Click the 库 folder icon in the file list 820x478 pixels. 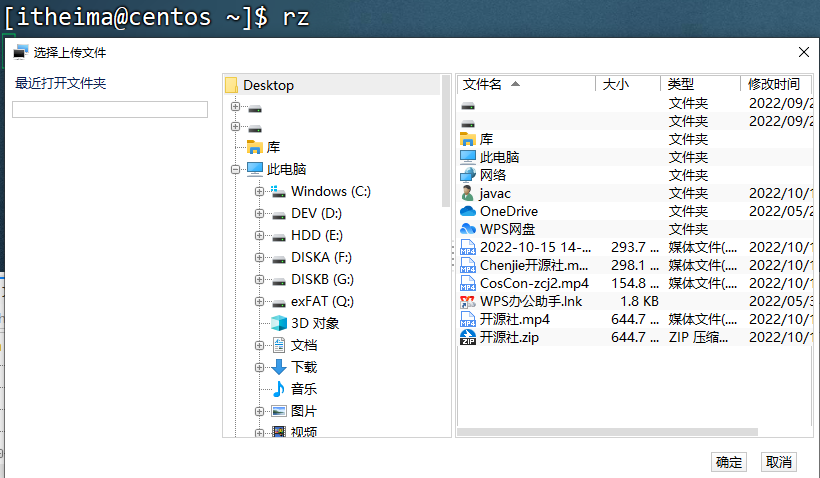(x=468, y=139)
